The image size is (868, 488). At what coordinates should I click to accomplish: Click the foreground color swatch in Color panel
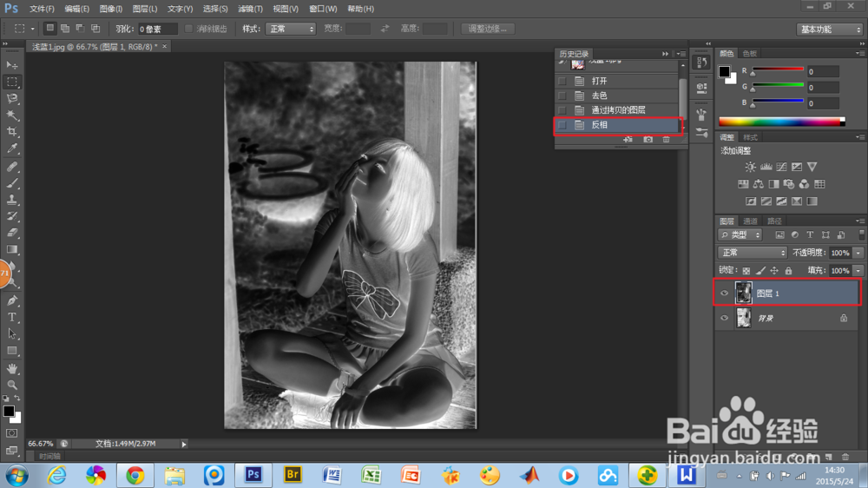tap(724, 71)
